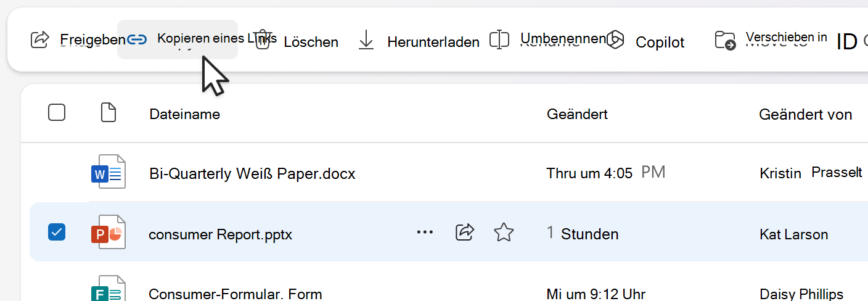
Task: Click the Daisy Phillips modifier name
Action: click(x=801, y=294)
